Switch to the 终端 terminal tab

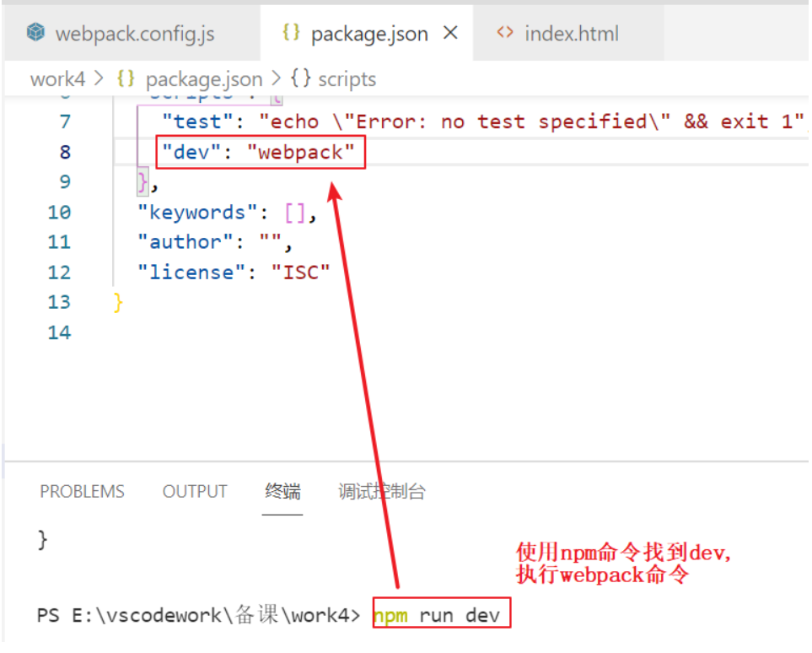tap(282, 491)
